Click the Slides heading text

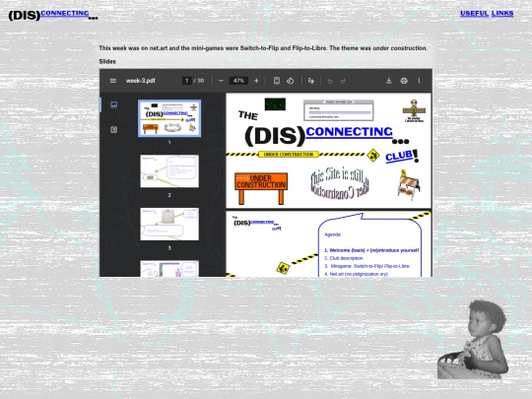[107, 61]
